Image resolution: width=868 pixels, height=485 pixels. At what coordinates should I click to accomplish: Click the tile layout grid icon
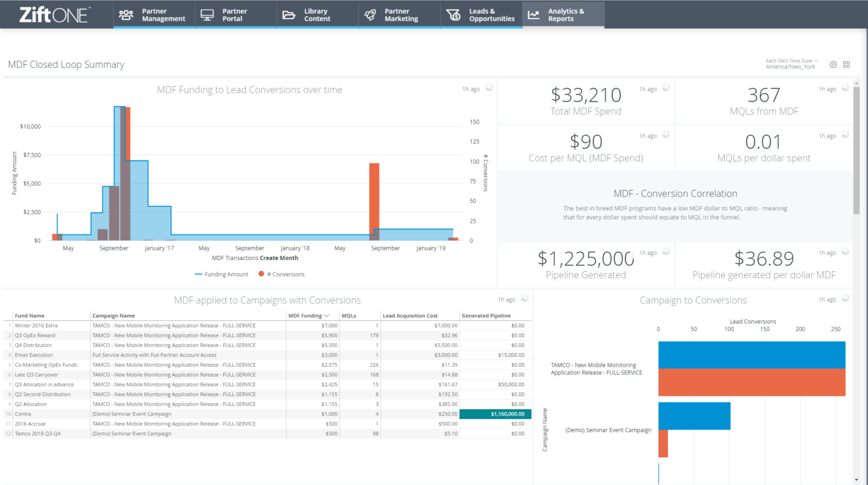click(x=847, y=64)
